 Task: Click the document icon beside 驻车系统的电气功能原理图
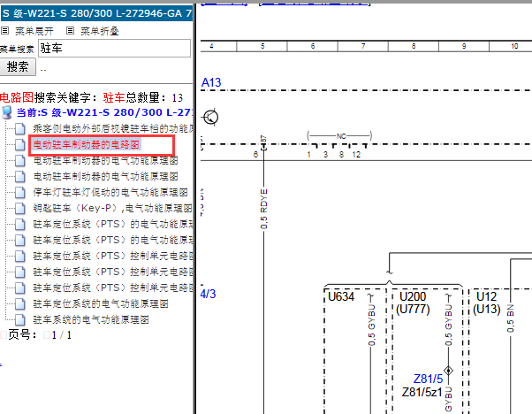(20, 319)
